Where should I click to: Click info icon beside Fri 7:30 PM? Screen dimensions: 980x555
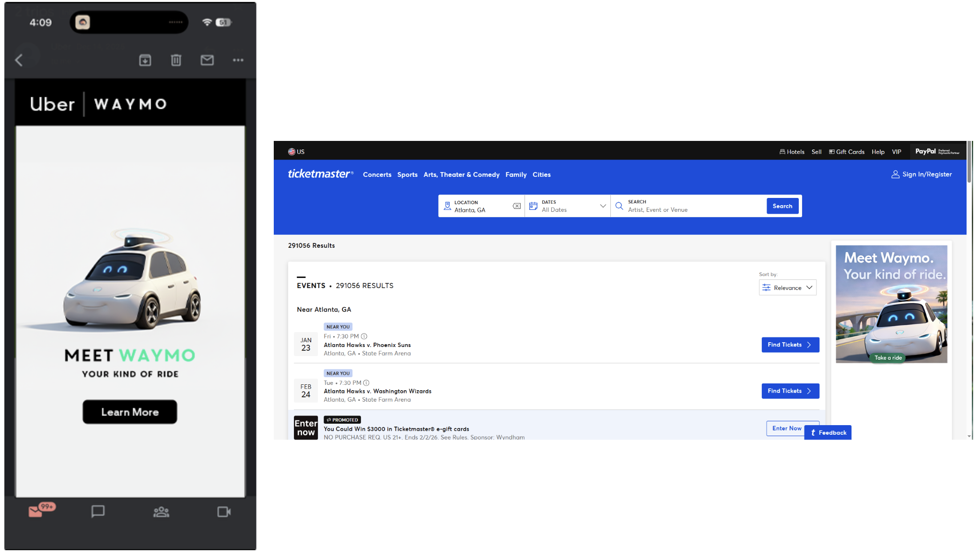[x=364, y=336]
